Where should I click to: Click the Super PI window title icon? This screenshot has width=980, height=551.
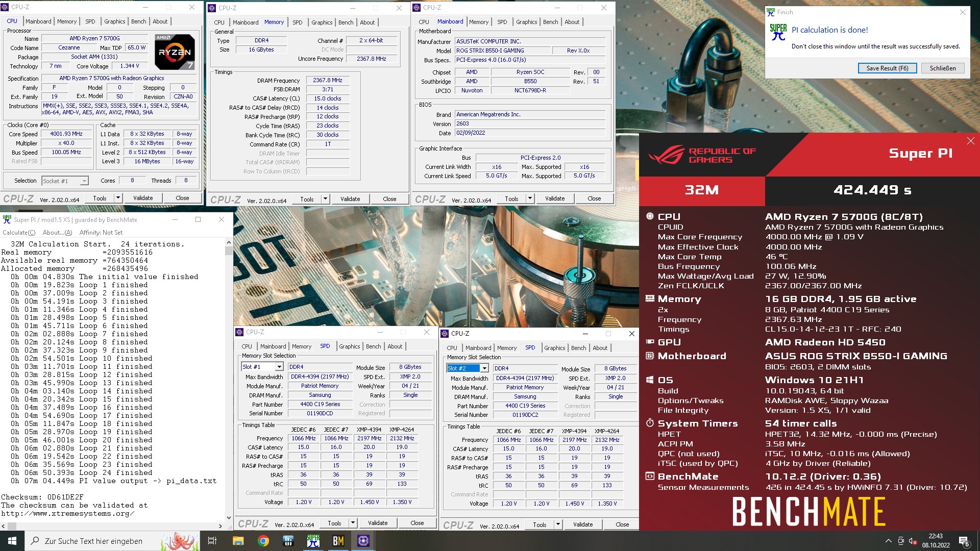coord(7,219)
